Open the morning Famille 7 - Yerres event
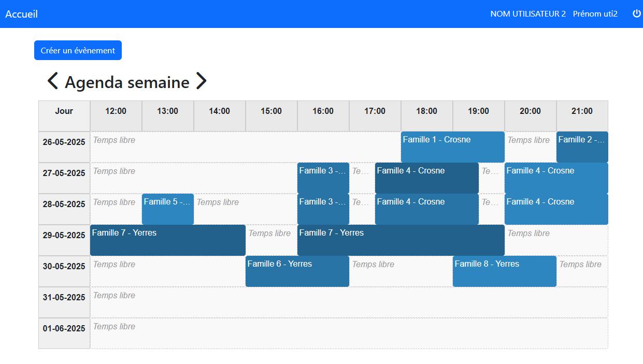This screenshot has width=643, height=364. 167,240
